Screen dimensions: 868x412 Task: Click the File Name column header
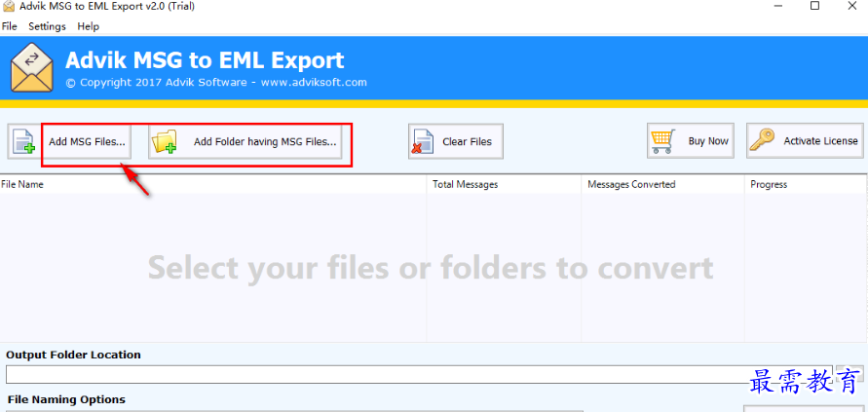(213, 184)
